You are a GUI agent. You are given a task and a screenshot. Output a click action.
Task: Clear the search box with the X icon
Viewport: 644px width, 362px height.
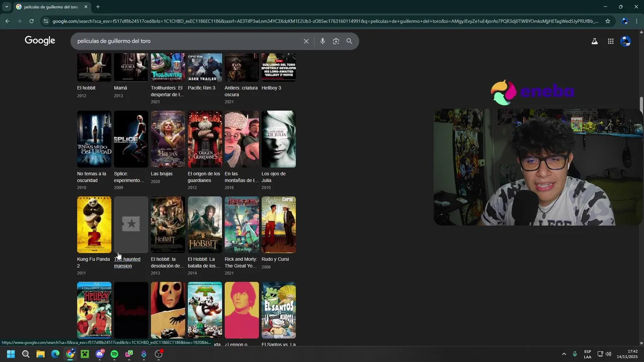coord(306,41)
